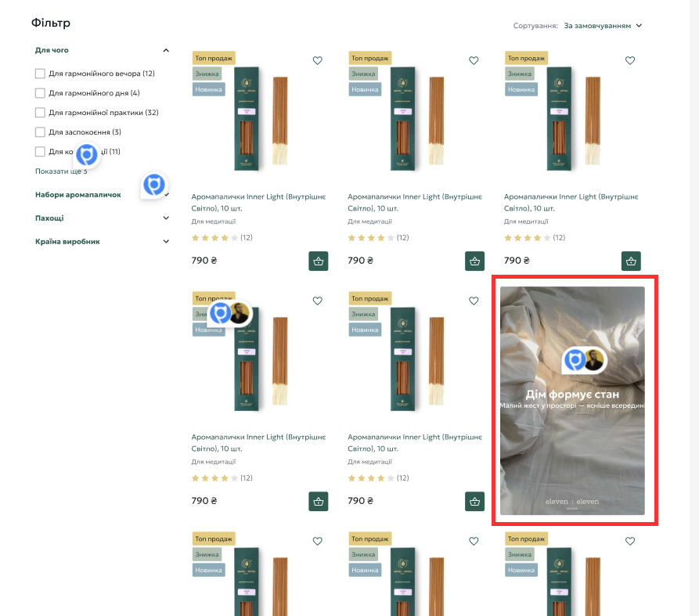Check "Для гармонійної практики (32)" filter
This screenshot has height=616, width=699.
click(x=40, y=113)
